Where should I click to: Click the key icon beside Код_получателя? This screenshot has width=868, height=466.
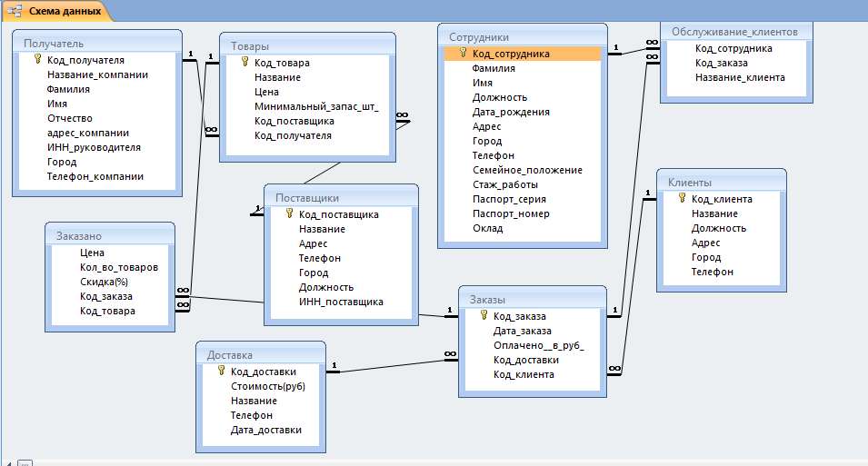pyautogui.click(x=38, y=60)
